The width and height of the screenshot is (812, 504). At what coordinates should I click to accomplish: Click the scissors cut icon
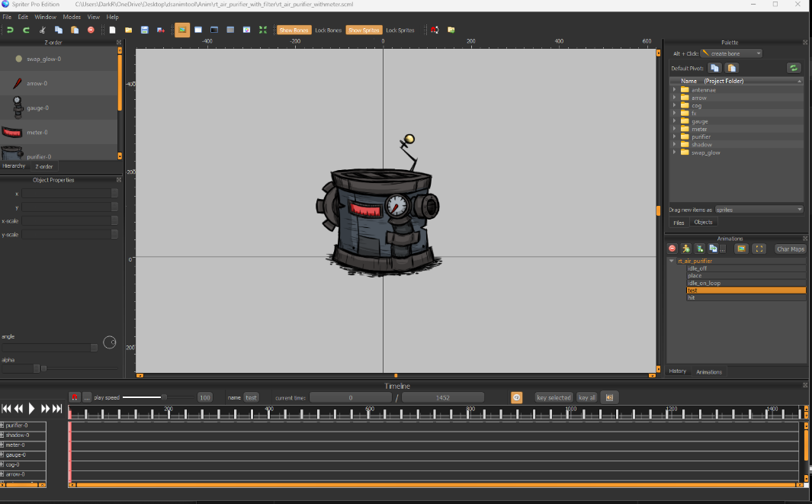coord(43,30)
